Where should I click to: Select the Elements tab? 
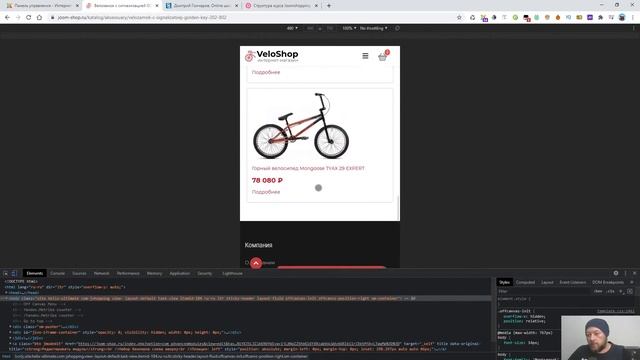[35, 273]
